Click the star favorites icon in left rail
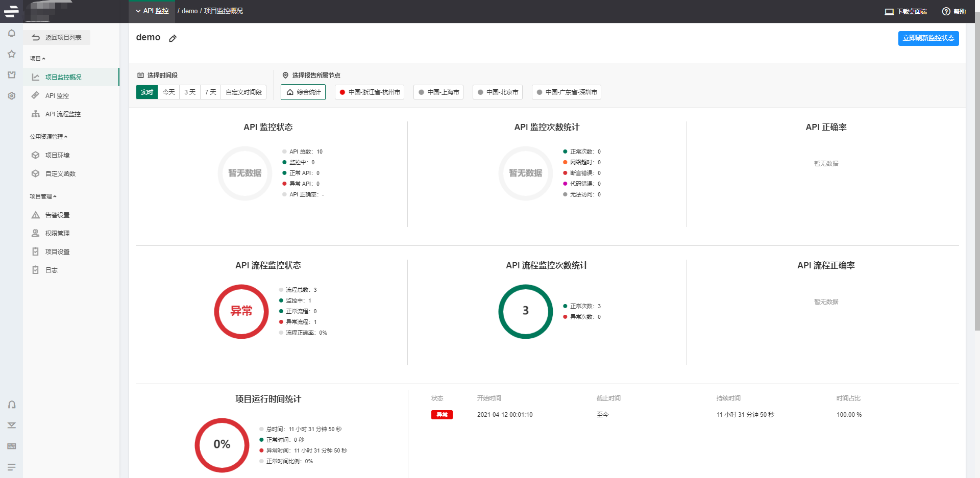 11,54
